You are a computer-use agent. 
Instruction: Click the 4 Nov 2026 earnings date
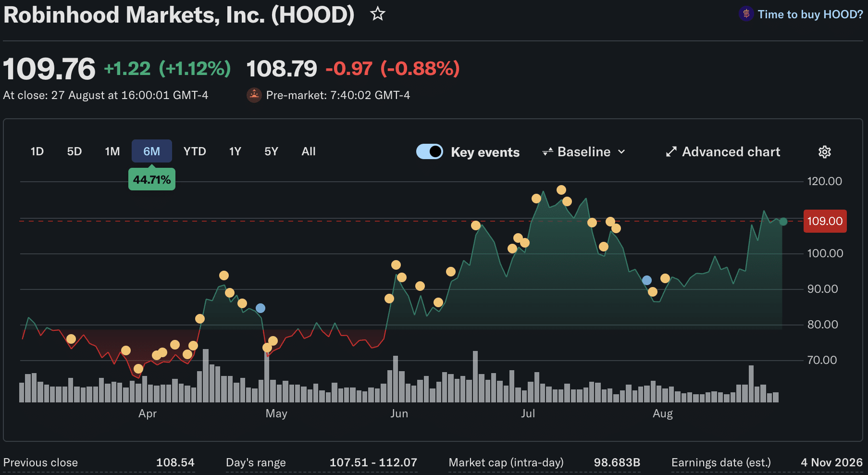pyautogui.click(x=832, y=462)
